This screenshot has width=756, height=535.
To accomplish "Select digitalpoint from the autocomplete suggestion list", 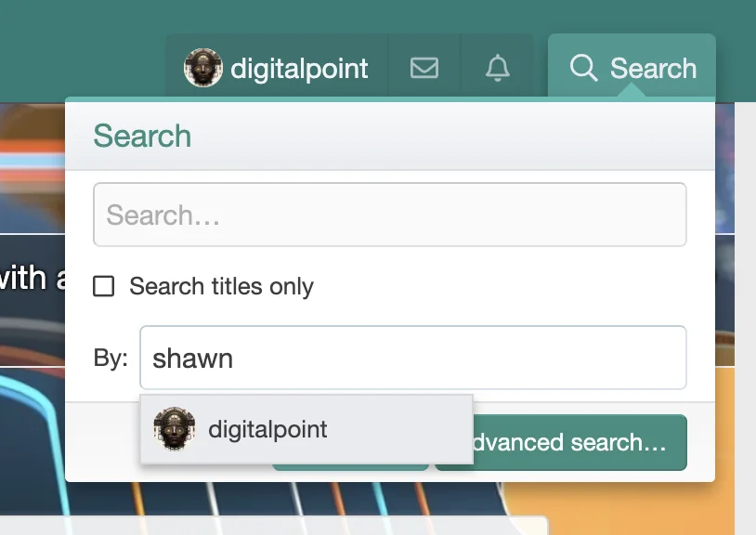I will pos(306,429).
